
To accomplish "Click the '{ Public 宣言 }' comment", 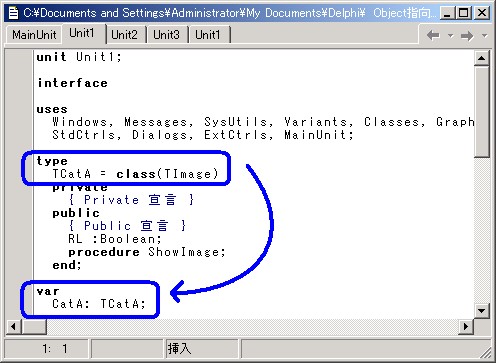I will tap(127, 226).
